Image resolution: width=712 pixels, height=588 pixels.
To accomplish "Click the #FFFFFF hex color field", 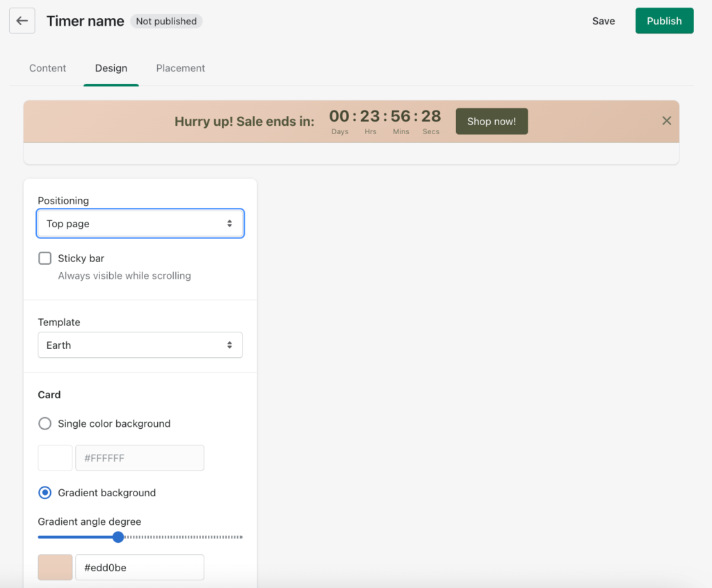I will click(x=139, y=458).
